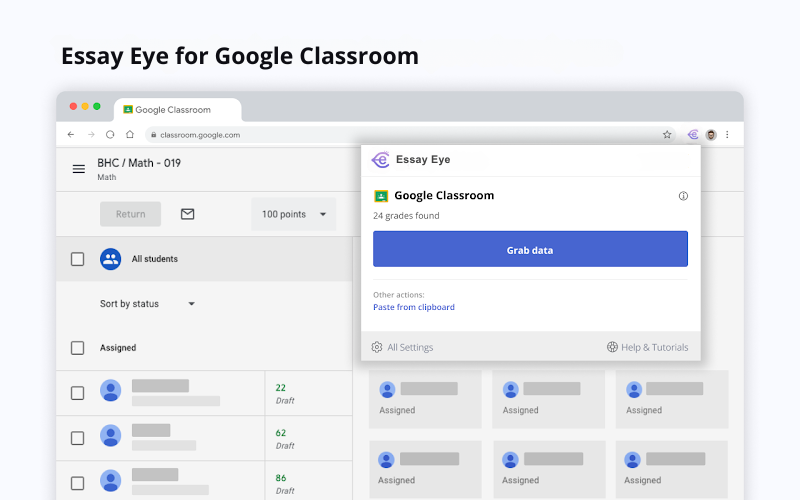The image size is (800, 500).
Task: Click the Grab data button
Action: coord(530,249)
